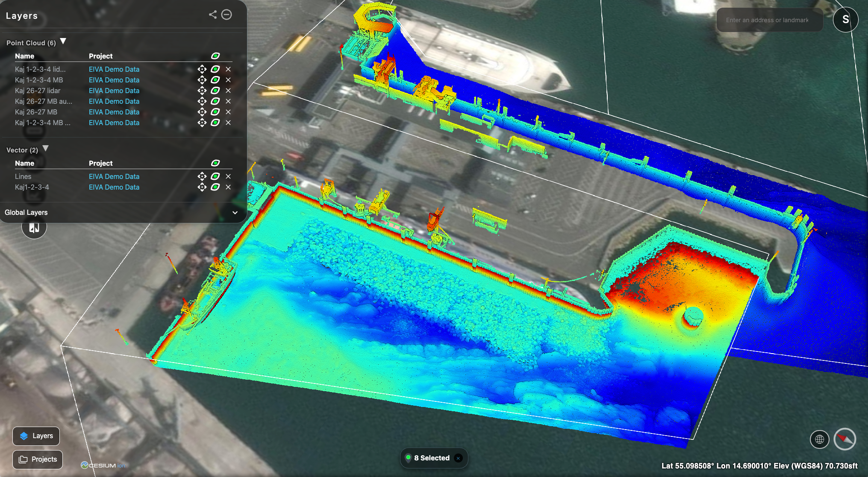Image resolution: width=868 pixels, height=477 pixels.
Task: Toggle visibility of the Kaj1-2-3-4 vector layer
Action: coord(215,187)
